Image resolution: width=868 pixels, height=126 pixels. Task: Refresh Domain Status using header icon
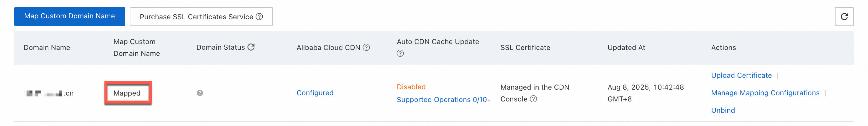[x=251, y=47]
